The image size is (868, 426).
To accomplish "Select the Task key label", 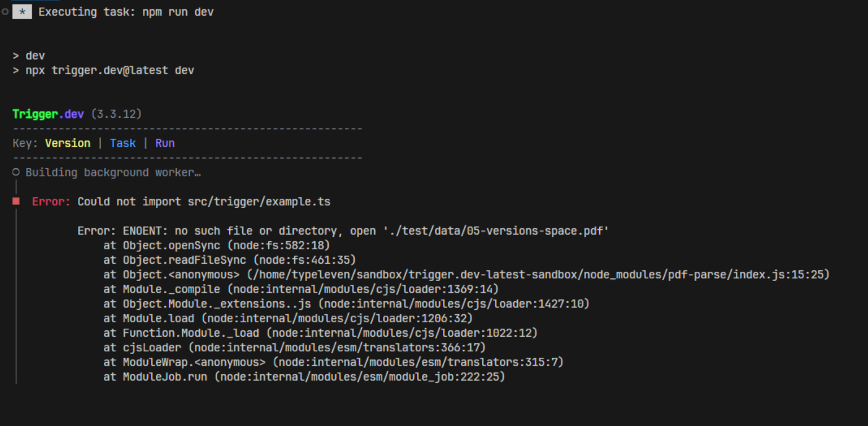I will (x=123, y=143).
